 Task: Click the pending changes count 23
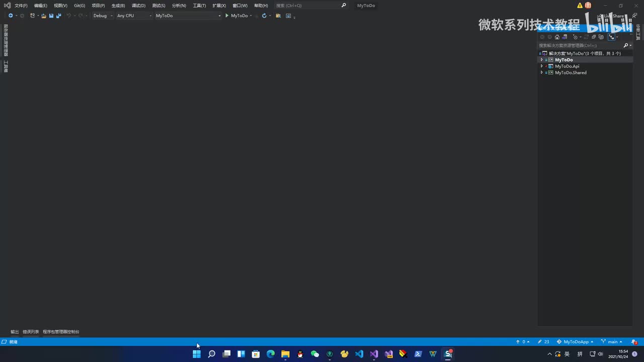[x=543, y=342]
